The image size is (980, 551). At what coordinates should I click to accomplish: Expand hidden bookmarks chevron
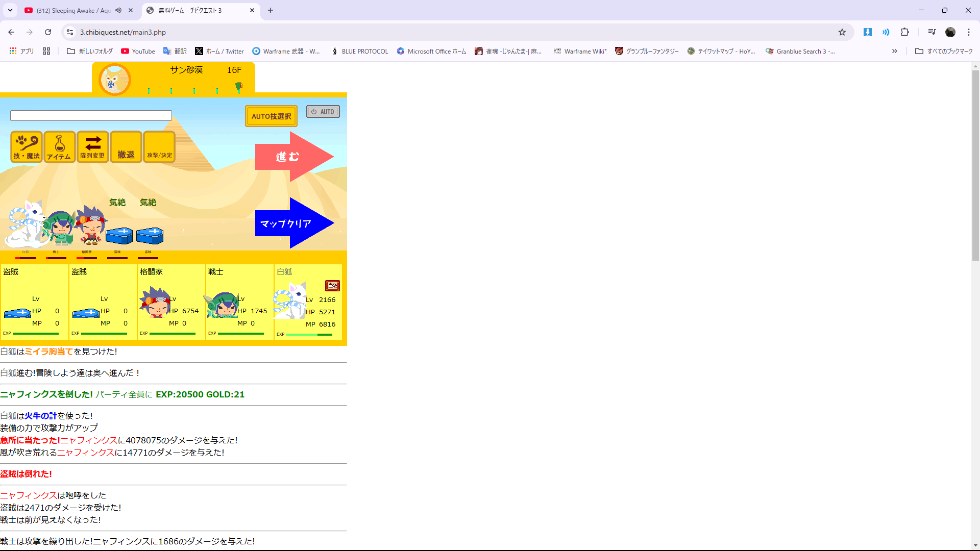(x=894, y=51)
